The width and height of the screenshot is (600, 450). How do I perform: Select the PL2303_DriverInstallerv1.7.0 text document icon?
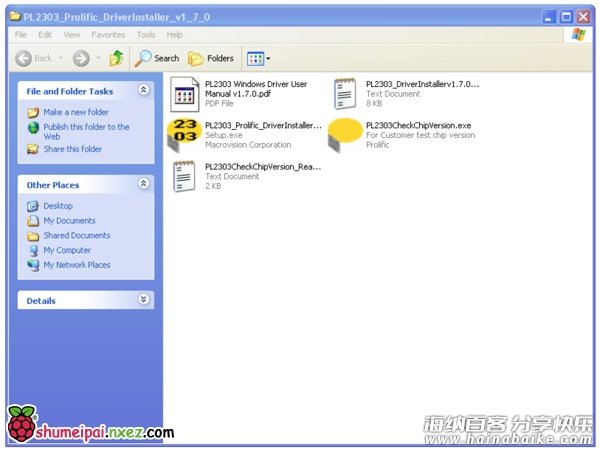point(344,94)
